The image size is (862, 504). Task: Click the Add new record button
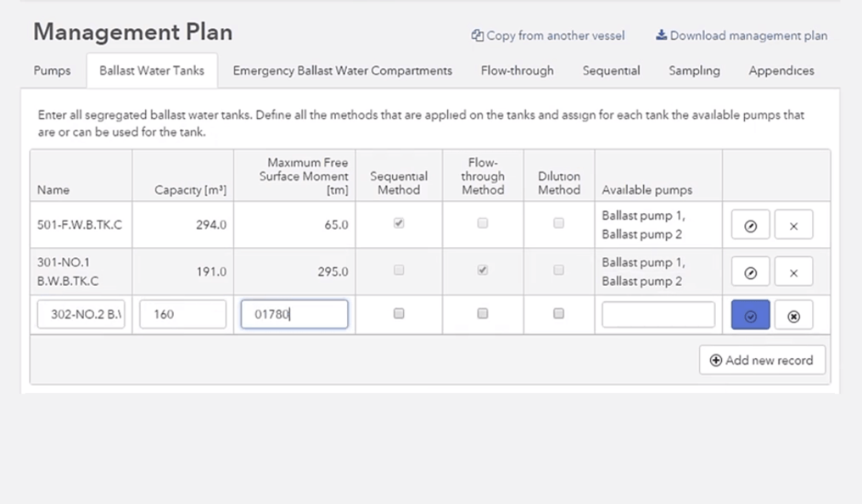[762, 360]
